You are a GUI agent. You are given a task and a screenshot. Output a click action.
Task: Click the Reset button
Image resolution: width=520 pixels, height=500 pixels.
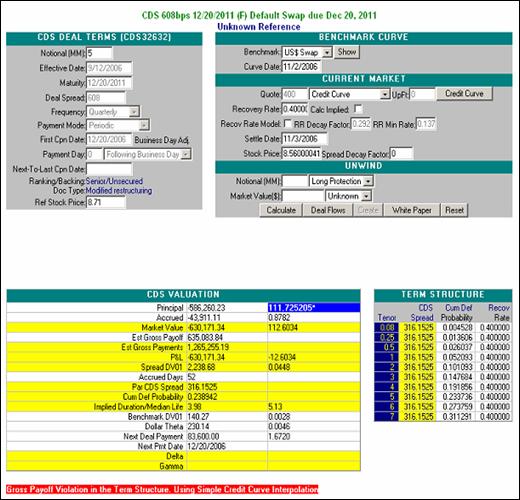point(454,210)
